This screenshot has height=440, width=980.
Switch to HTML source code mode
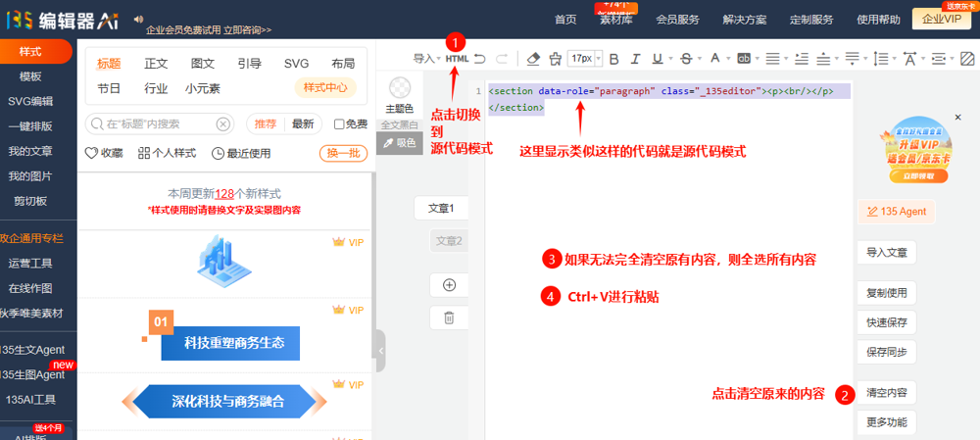click(457, 59)
